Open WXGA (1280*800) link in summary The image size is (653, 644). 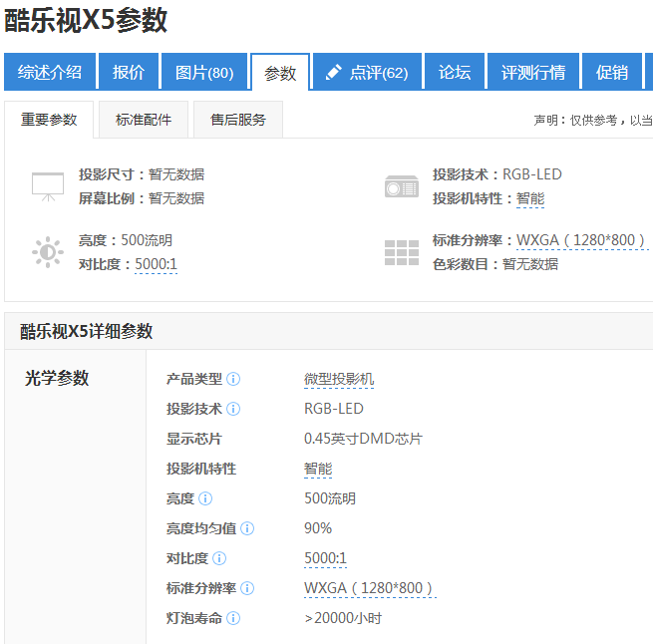582,240
